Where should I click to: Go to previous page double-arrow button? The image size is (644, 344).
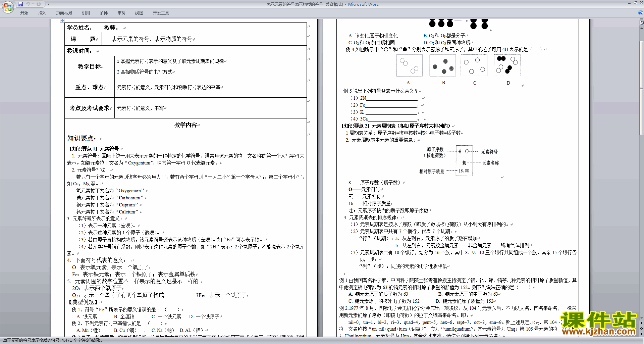[641, 324]
